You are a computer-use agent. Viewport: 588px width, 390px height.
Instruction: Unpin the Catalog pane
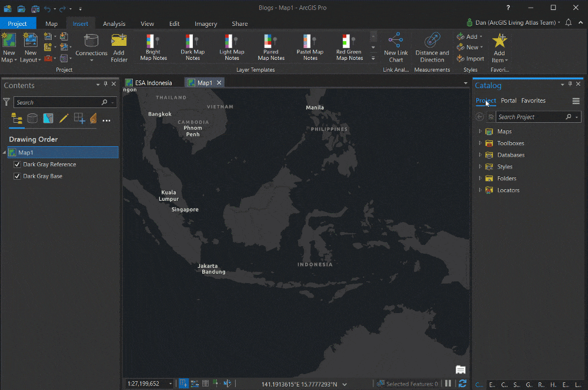pyautogui.click(x=570, y=84)
